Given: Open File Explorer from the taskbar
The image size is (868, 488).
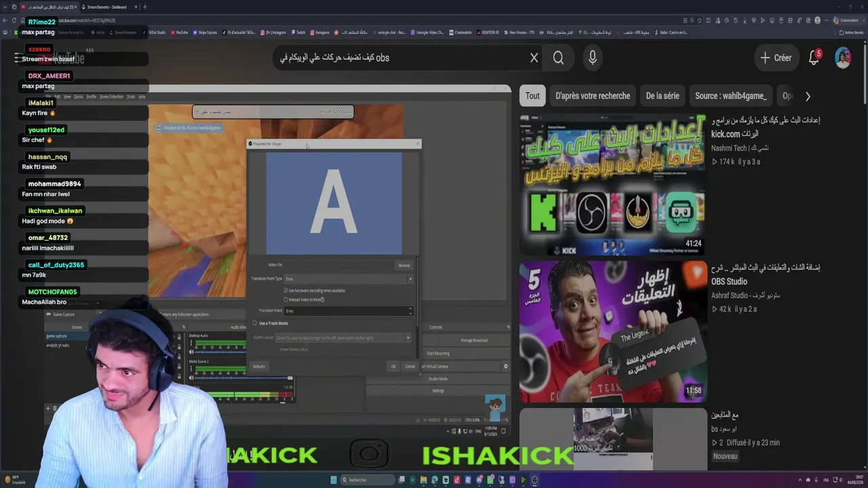Looking at the screenshot, I should (424, 480).
